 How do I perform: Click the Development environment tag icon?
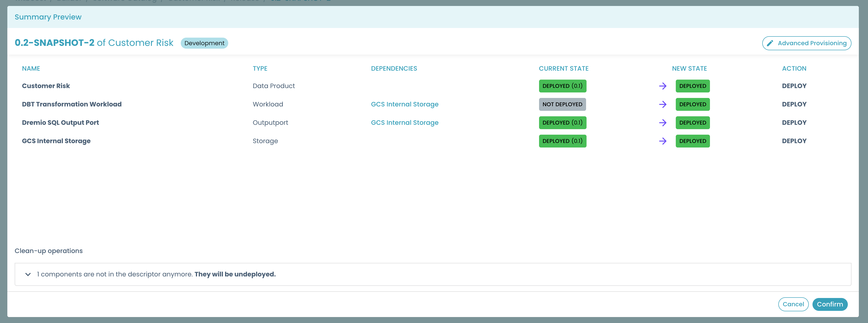click(205, 43)
